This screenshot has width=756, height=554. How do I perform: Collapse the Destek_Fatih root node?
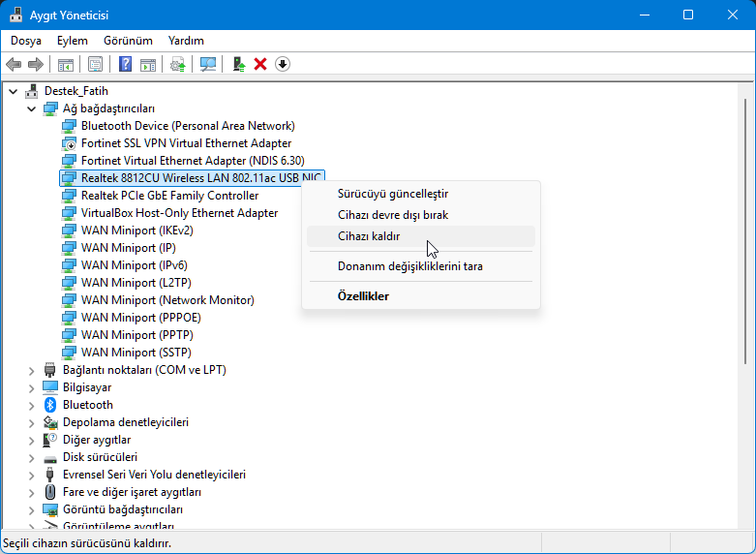point(14,91)
